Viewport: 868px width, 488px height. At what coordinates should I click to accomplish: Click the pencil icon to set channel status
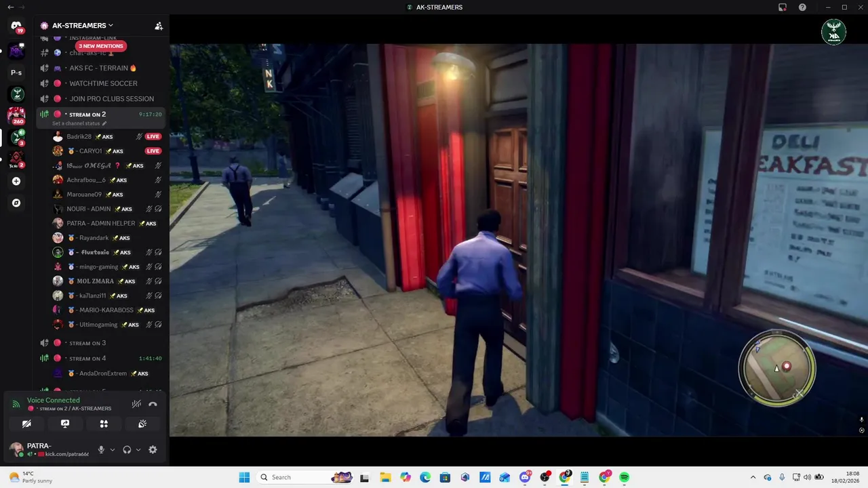click(x=104, y=123)
